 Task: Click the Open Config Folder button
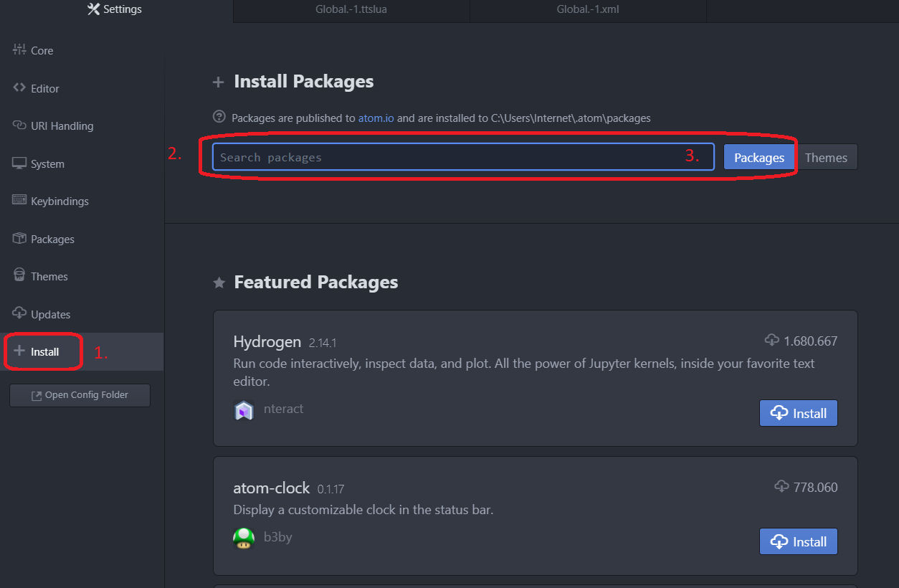(x=80, y=395)
